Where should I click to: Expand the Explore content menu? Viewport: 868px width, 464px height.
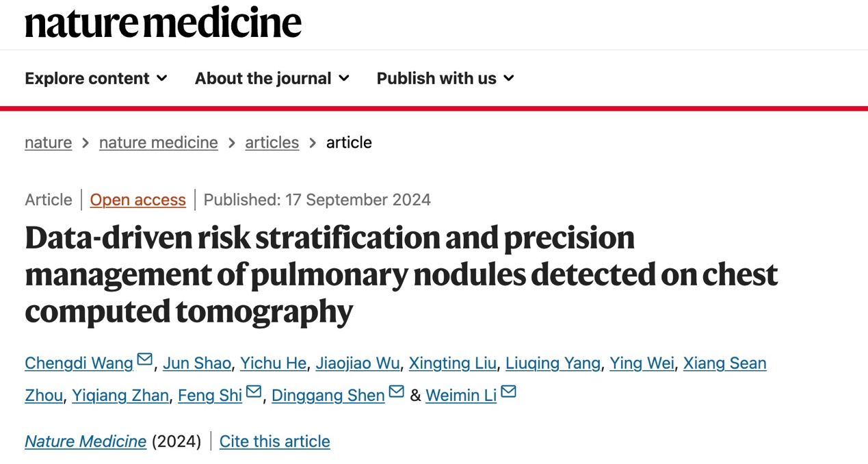pos(96,79)
